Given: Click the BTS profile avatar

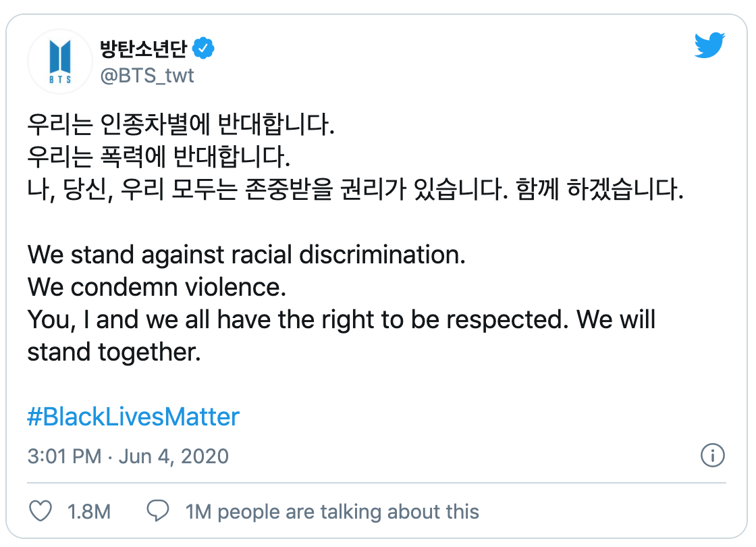Looking at the screenshot, I should coord(59,61).
